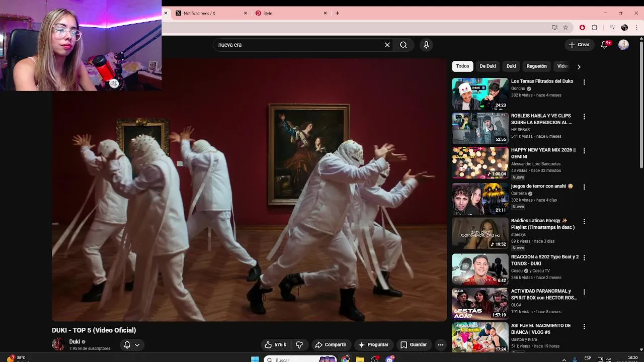Click the taskbar Buscar search box

300,359
